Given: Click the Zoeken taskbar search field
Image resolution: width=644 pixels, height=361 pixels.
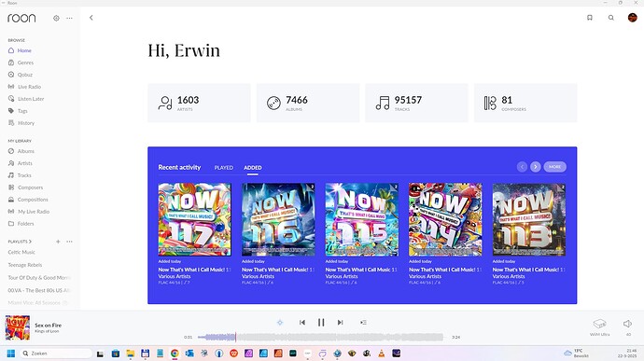Looking at the screenshot, I should tap(56, 354).
